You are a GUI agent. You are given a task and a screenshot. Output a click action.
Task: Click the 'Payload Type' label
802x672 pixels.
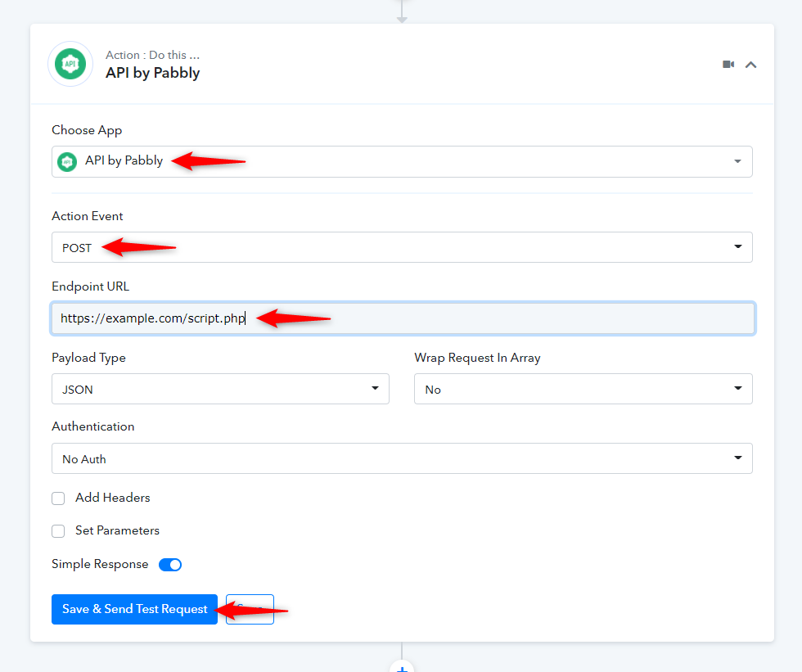[x=88, y=358]
